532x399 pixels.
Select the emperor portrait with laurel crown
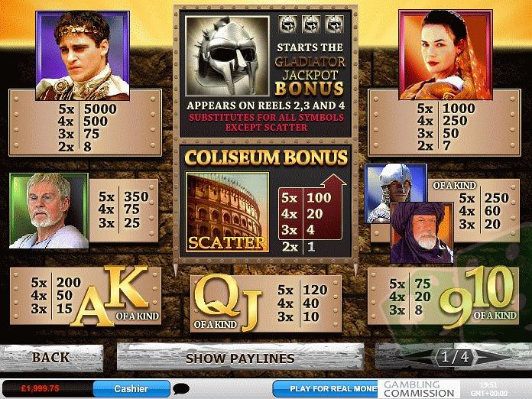pos(83,56)
